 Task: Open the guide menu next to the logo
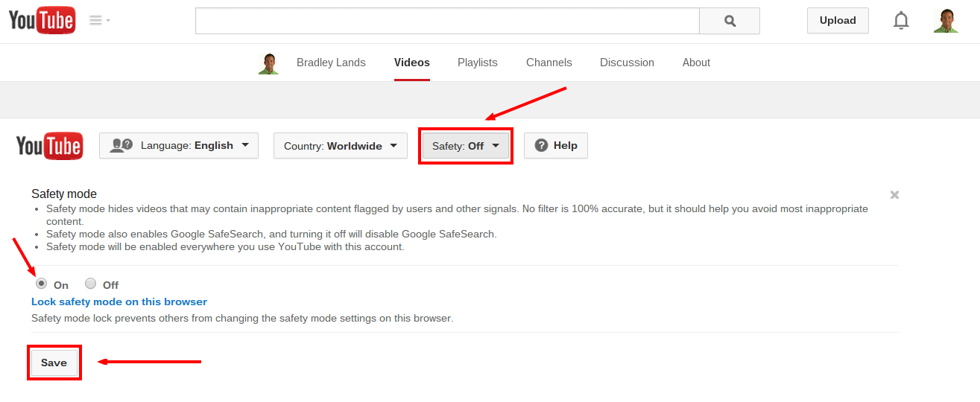(x=100, y=21)
